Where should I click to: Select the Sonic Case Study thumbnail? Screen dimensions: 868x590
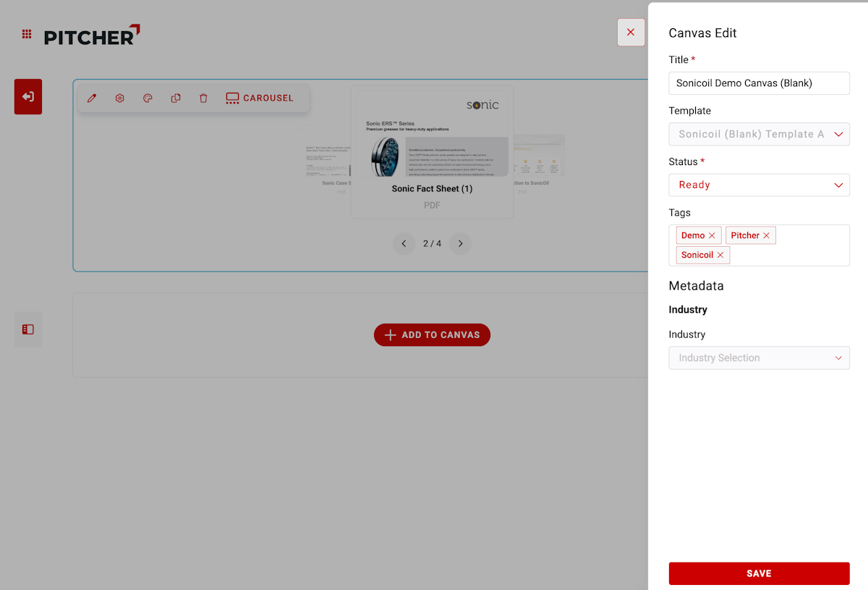[x=327, y=161]
